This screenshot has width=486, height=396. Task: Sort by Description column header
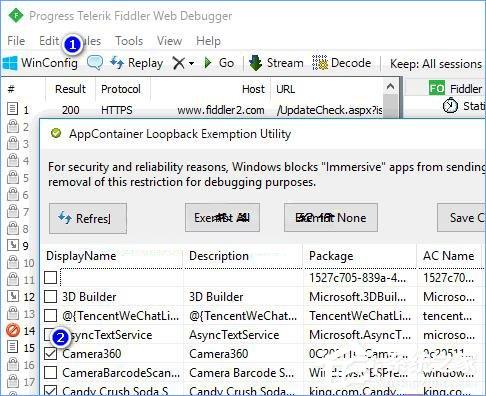[243, 256]
